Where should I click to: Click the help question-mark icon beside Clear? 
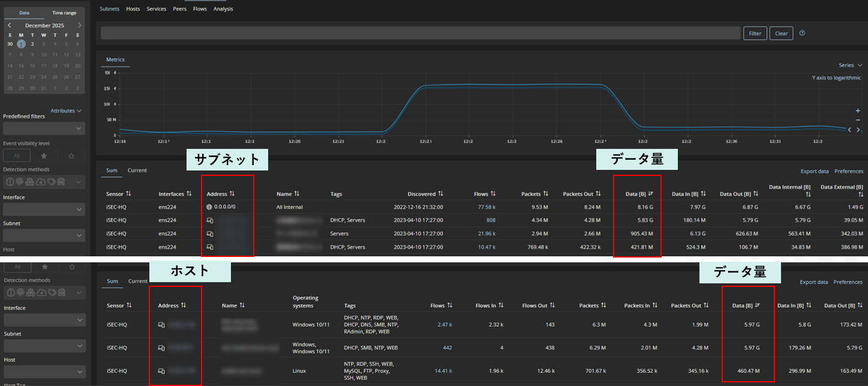pos(802,34)
